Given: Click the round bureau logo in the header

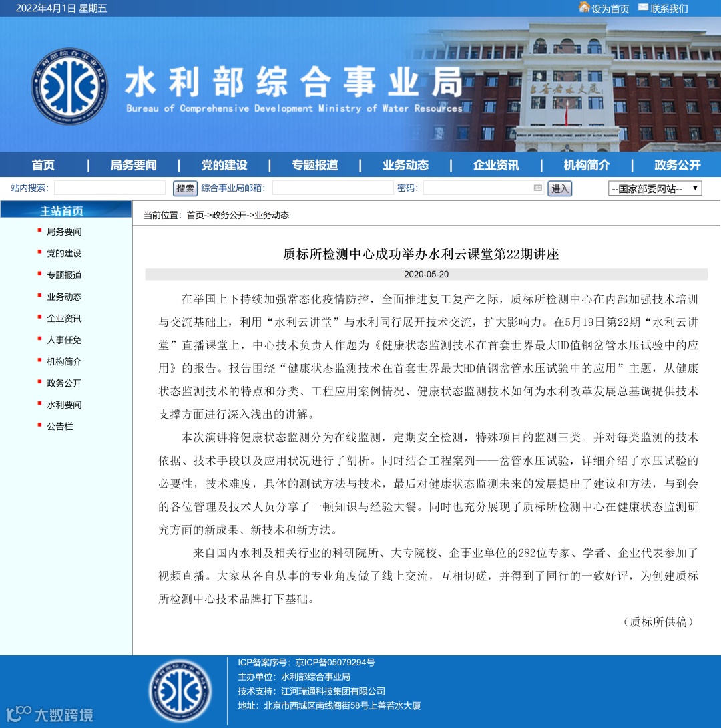Looking at the screenshot, I should click(x=69, y=86).
